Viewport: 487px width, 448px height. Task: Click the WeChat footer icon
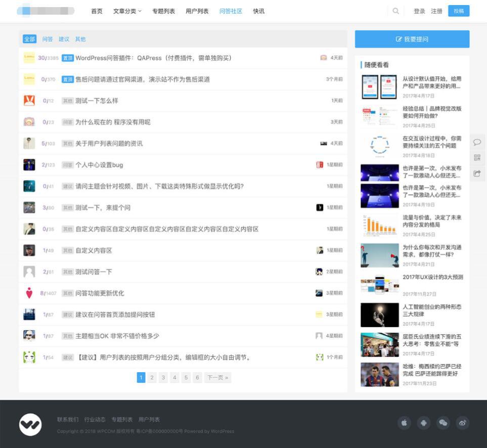click(x=443, y=423)
